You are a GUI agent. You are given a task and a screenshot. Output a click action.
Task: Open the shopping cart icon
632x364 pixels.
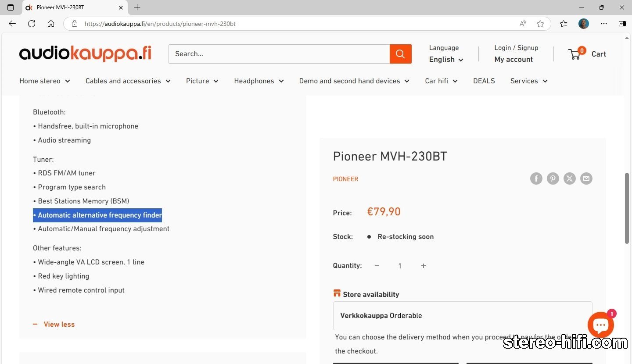(x=575, y=54)
